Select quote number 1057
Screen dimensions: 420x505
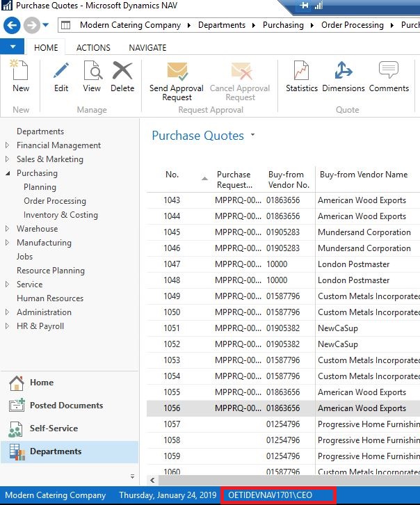(x=172, y=424)
